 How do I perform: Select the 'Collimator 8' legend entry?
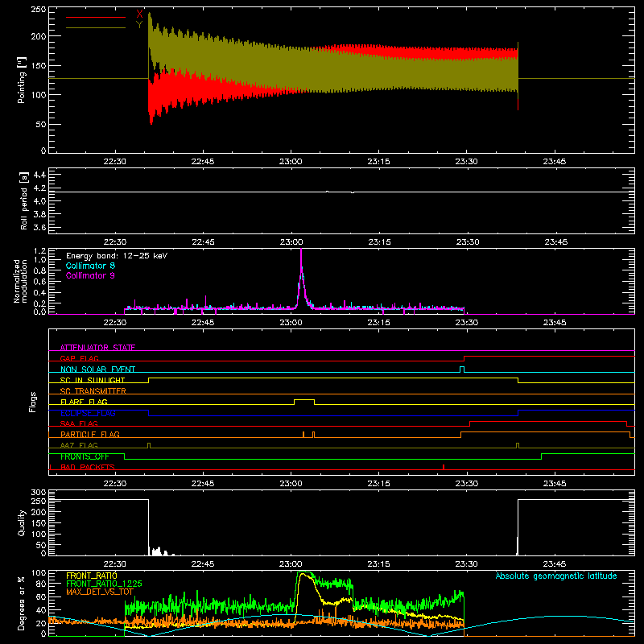coord(90,266)
